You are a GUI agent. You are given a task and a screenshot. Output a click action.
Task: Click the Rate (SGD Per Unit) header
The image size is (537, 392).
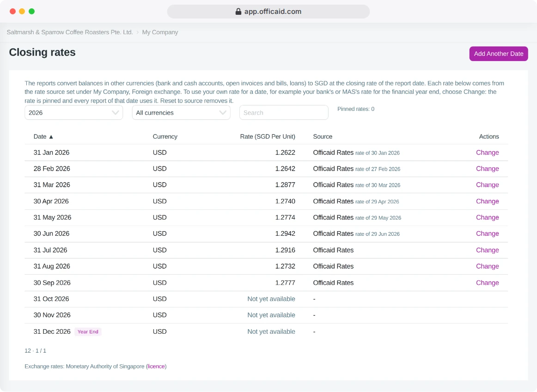tap(268, 137)
